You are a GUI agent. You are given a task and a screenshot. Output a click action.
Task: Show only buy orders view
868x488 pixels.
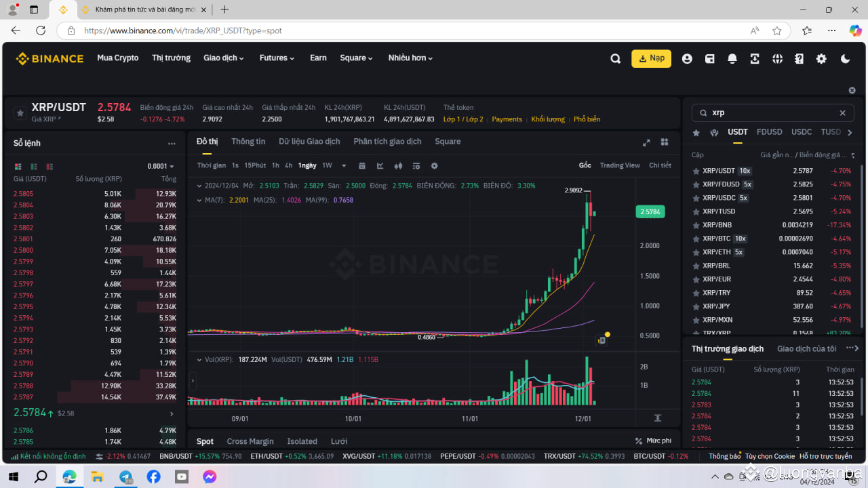33,166
